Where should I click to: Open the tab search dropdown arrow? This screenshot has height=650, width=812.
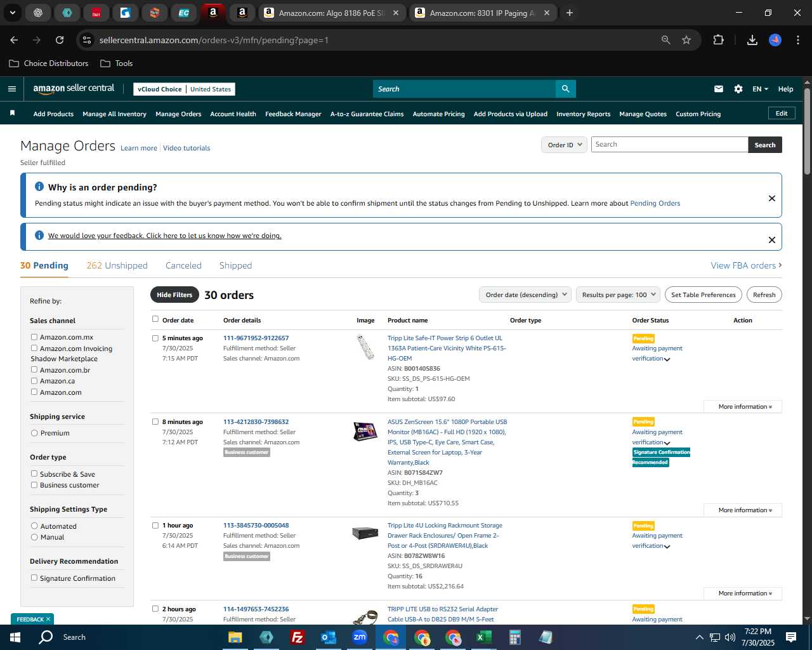12,13
